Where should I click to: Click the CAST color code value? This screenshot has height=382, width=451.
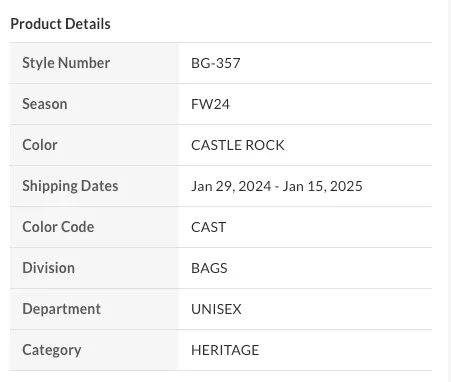208,227
